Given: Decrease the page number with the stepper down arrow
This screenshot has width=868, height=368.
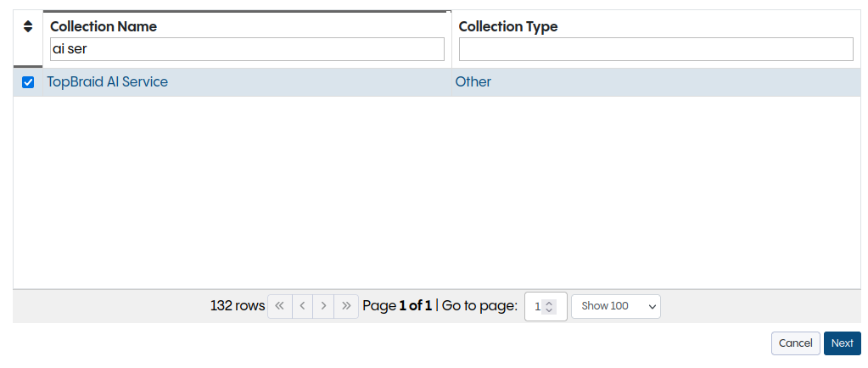Looking at the screenshot, I should coord(549,310).
